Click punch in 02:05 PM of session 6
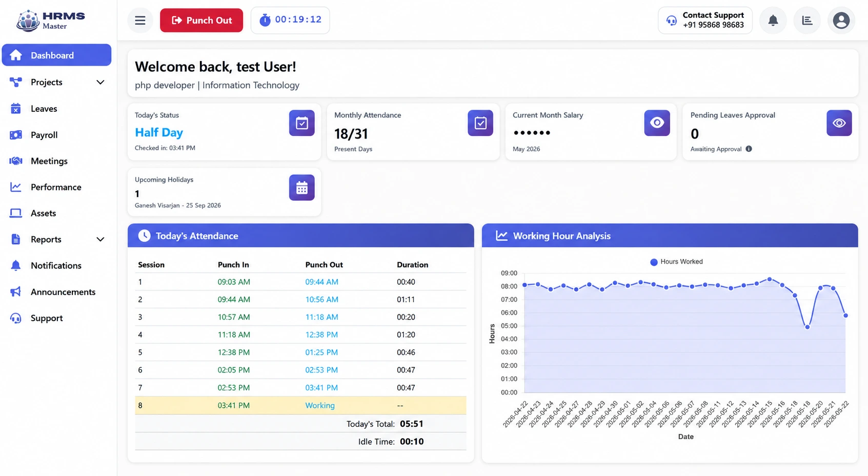The width and height of the screenshot is (868, 476). pos(234,370)
